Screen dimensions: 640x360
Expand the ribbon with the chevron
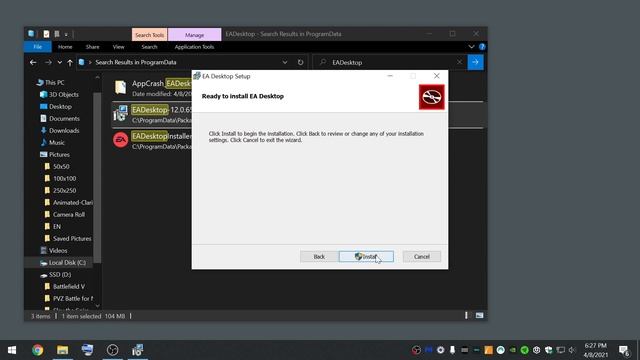(471, 47)
